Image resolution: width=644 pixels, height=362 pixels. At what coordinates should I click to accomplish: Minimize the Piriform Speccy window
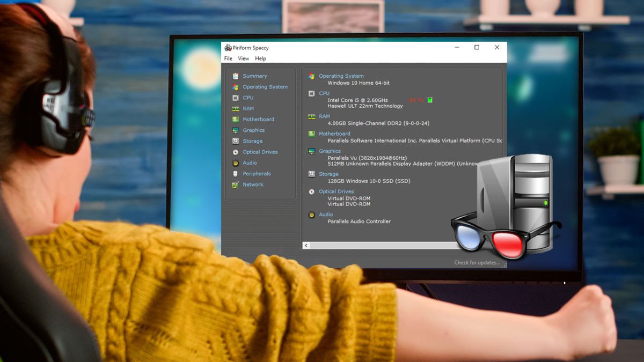457,47
